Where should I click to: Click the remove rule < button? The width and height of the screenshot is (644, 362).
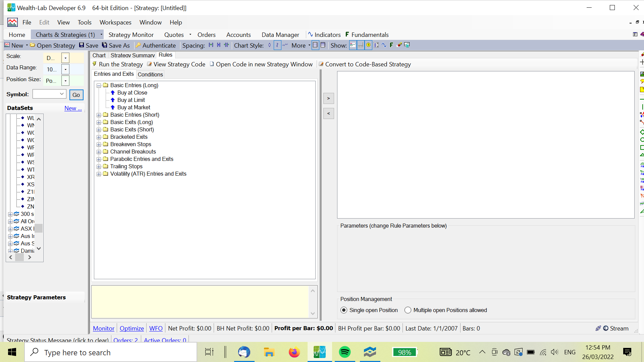[x=329, y=113]
